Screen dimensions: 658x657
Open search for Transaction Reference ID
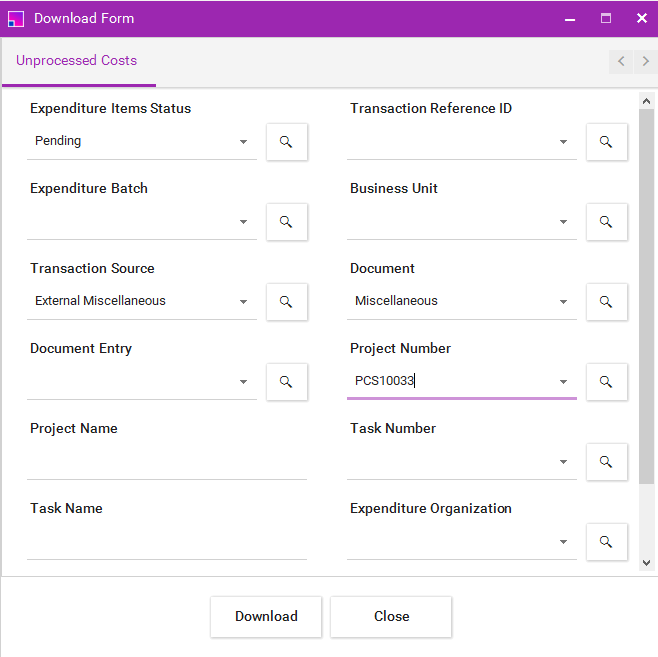[x=606, y=142]
